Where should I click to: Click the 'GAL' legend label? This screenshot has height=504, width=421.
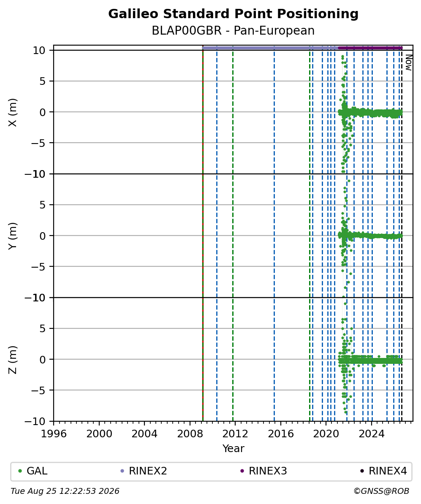tap(37, 471)
